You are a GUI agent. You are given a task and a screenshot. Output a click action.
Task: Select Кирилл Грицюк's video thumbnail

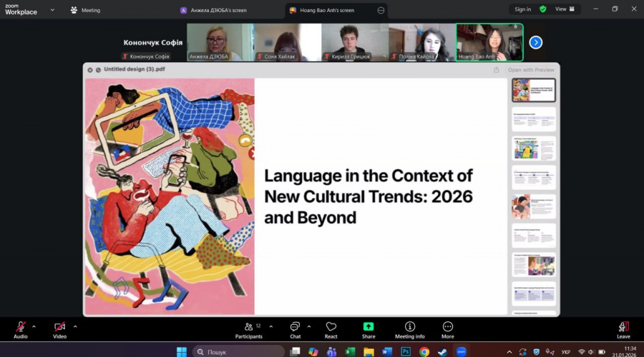[x=353, y=42]
